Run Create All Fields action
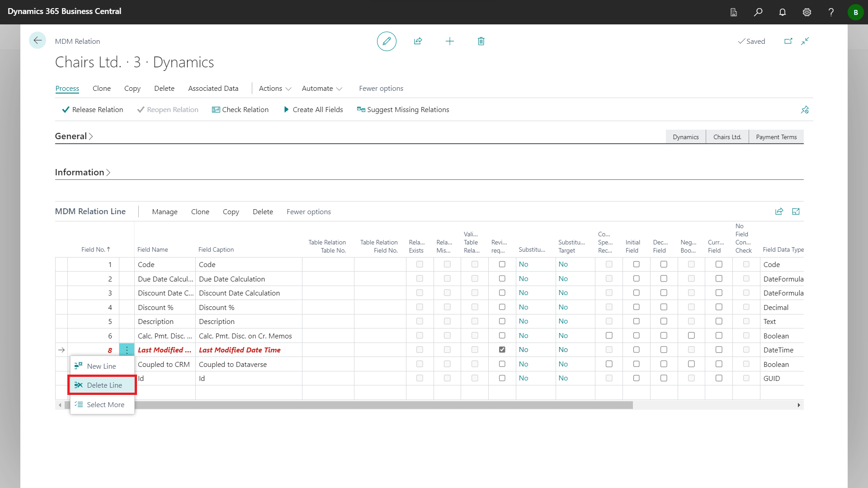The width and height of the screenshot is (868, 488). click(x=313, y=110)
